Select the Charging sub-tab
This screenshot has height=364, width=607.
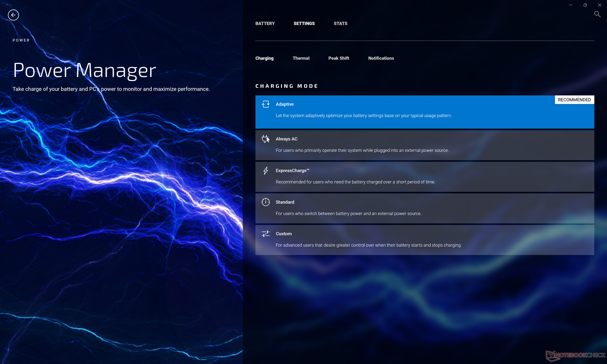click(x=264, y=58)
